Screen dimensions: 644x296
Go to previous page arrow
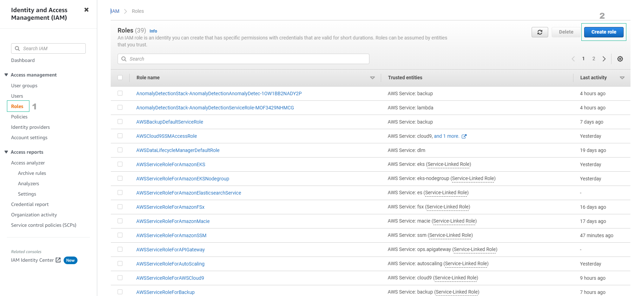point(573,59)
